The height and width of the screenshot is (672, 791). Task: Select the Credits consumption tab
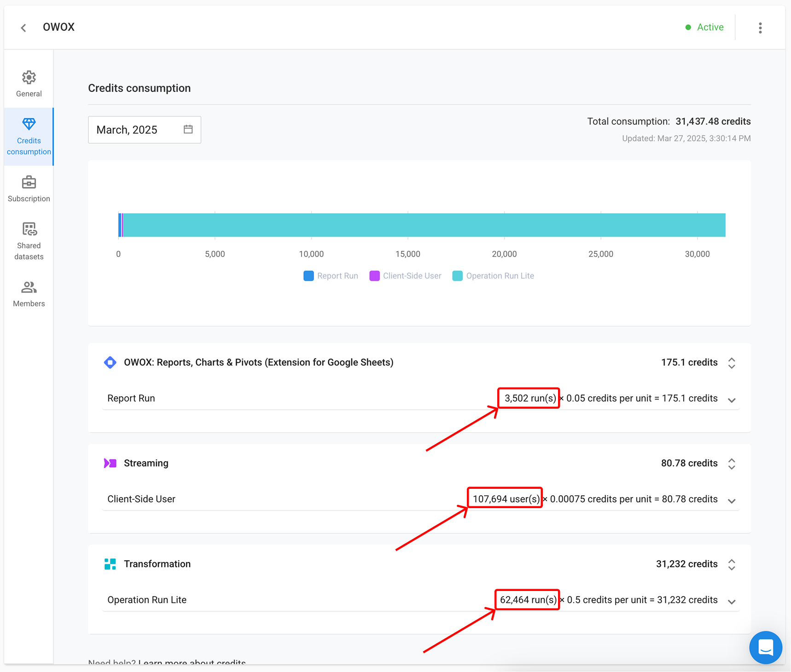pos(29,137)
